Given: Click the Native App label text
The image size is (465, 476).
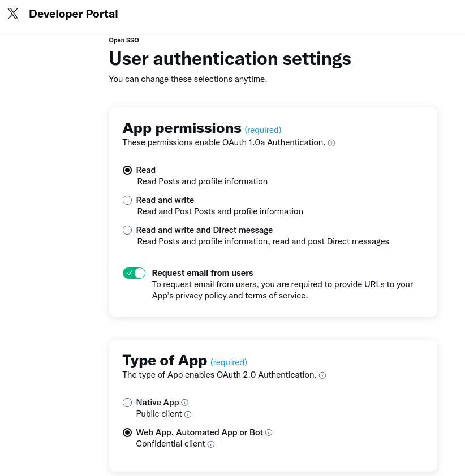Looking at the screenshot, I should tap(157, 403).
